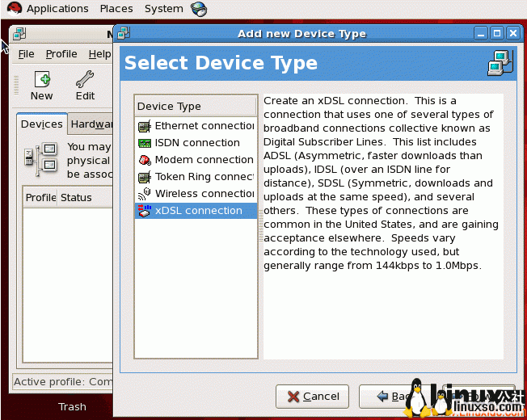Select the Ethernet connection card icon

[x=145, y=126]
